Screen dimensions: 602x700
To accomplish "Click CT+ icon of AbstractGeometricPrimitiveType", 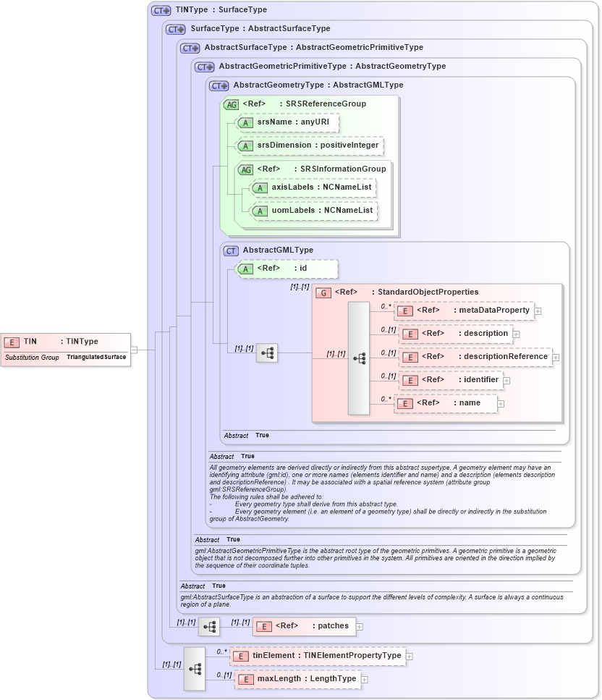I will [x=204, y=67].
